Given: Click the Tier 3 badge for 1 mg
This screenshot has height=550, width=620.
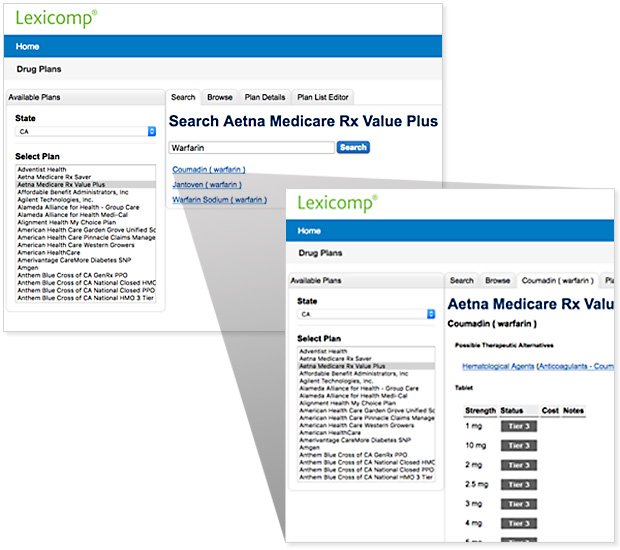Looking at the screenshot, I should tap(518, 426).
